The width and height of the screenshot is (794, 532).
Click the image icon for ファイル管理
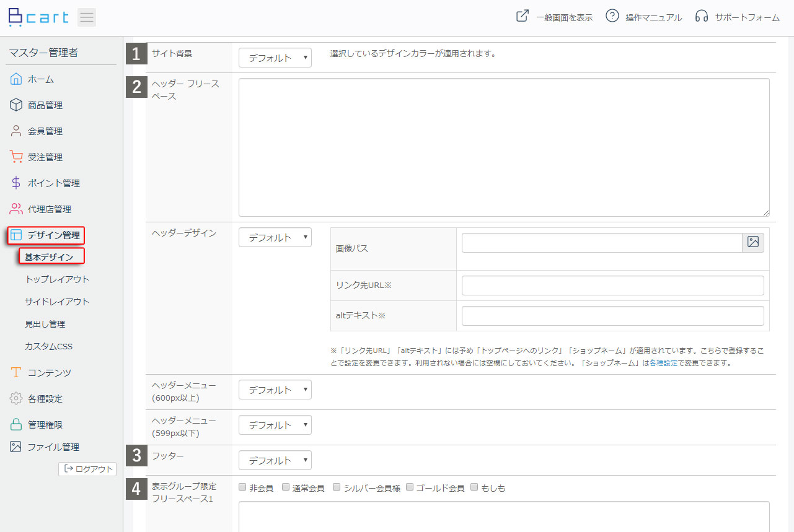pos(16,447)
